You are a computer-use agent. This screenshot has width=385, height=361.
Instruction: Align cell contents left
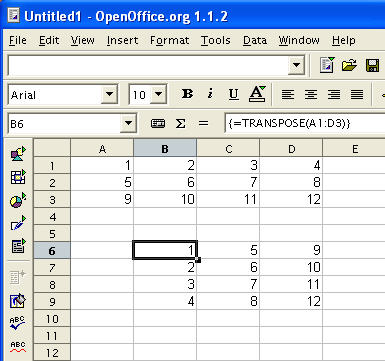288,95
